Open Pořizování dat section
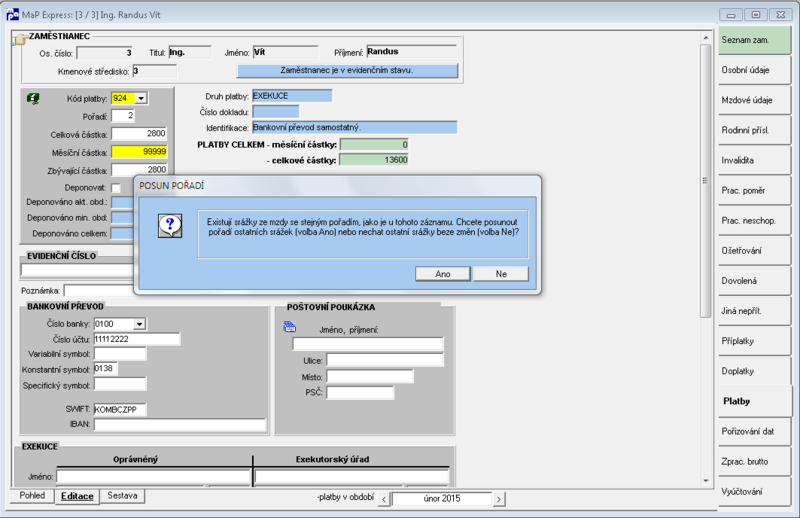Viewport: 800px width, 518px height. click(x=755, y=432)
